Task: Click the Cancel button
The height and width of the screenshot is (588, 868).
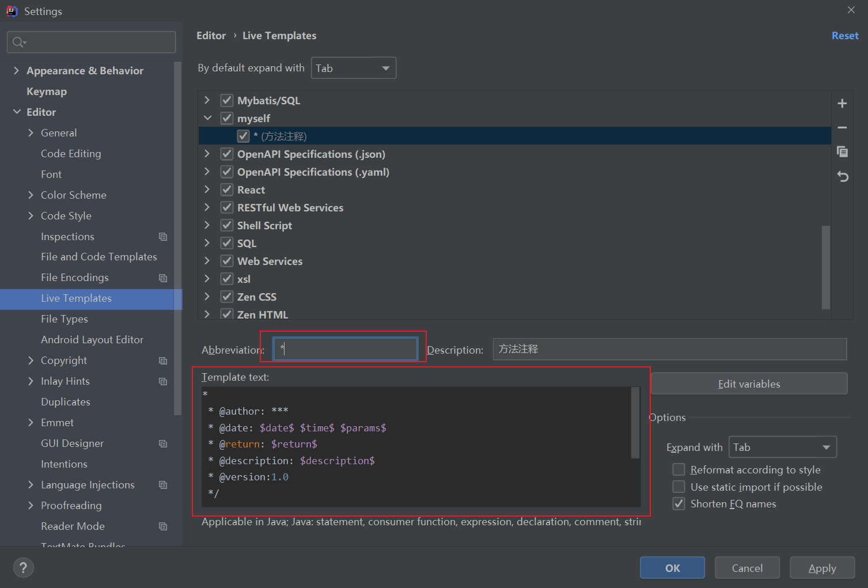Action: click(x=747, y=568)
